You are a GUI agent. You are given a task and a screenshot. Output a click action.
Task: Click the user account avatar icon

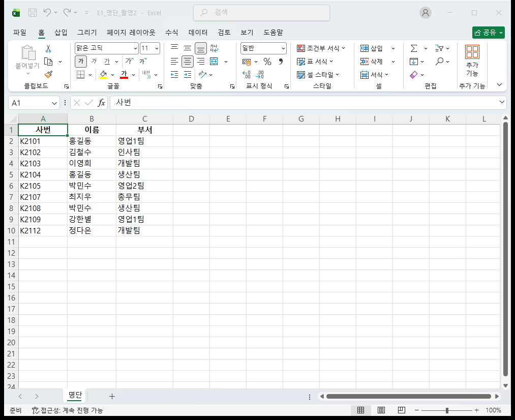(x=426, y=13)
